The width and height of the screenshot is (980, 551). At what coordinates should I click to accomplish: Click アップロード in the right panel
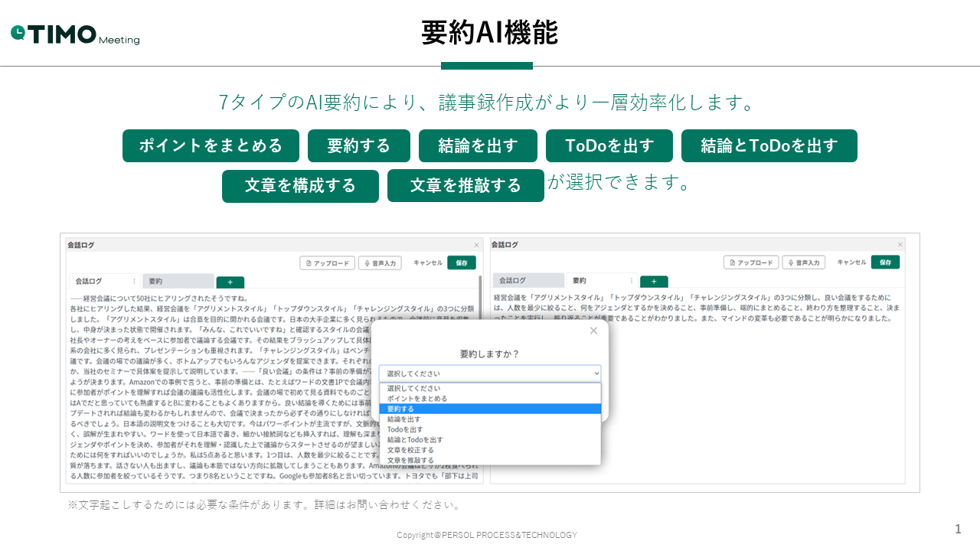(x=750, y=262)
